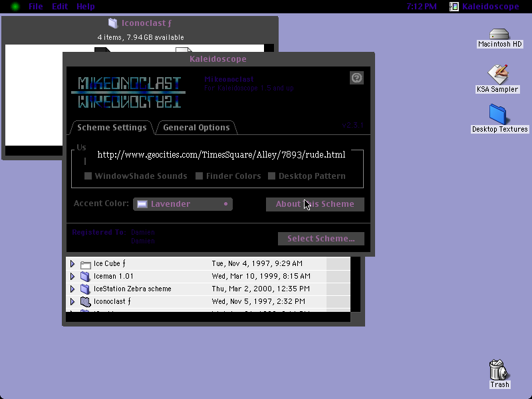Click the help question mark icon in Kaleidoscope
Viewport: 532px width, 399px height.
coord(356,78)
